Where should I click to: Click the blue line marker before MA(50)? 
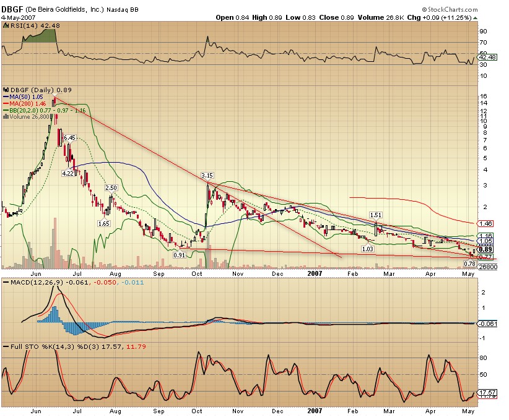click(x=6, y=97)
